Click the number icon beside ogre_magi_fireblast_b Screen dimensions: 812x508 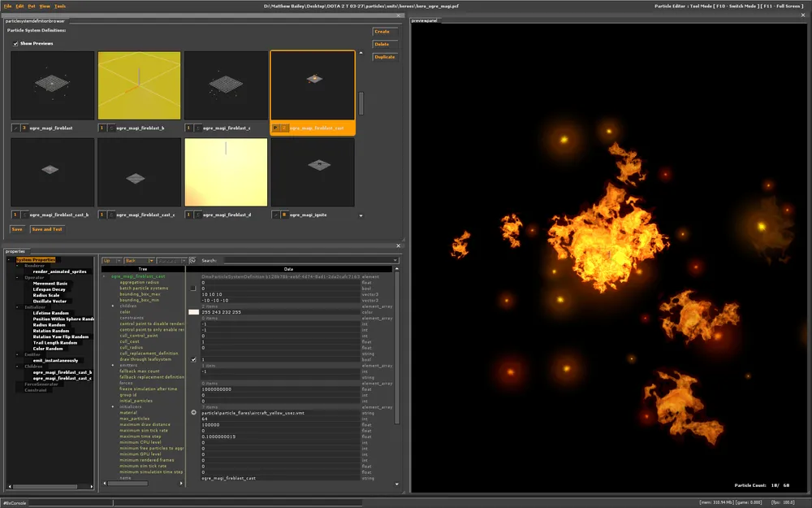pyautogui.click(x=102, y=128)
